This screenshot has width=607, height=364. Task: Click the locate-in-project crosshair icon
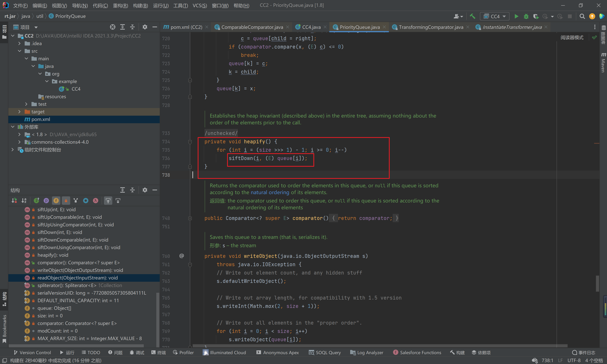113,27
